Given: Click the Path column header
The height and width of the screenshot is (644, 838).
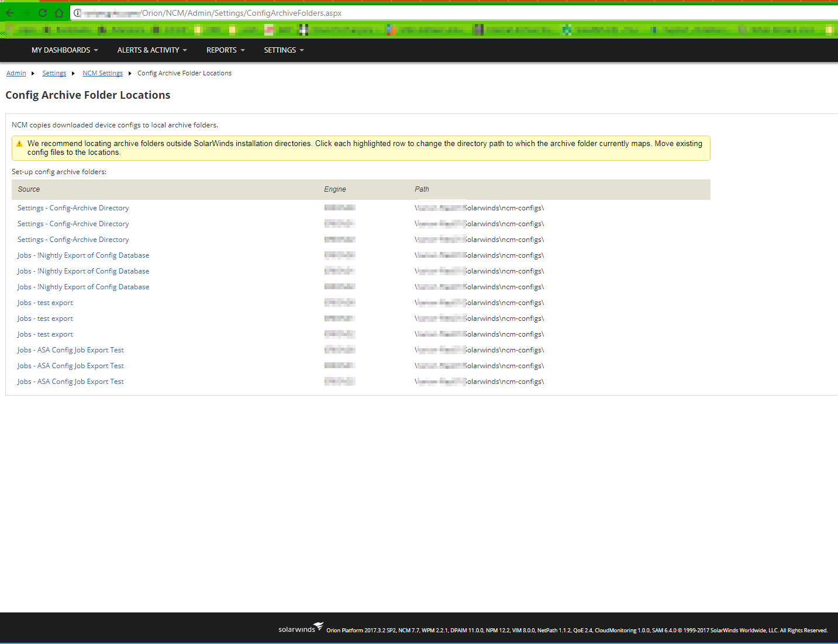Looking at the screenshot, I should click(422, 189).
